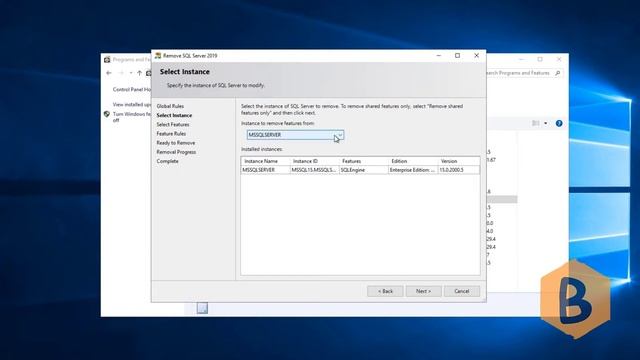Open view options dropdown in Programs and Features
Image resolution: width=640 pixels, height=360 pixels.
[x=546, y=123]
